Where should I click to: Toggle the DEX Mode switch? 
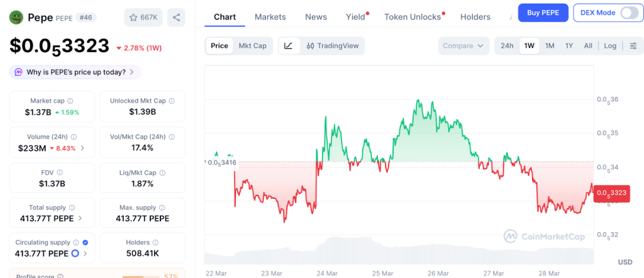click(x=629, y=13)
